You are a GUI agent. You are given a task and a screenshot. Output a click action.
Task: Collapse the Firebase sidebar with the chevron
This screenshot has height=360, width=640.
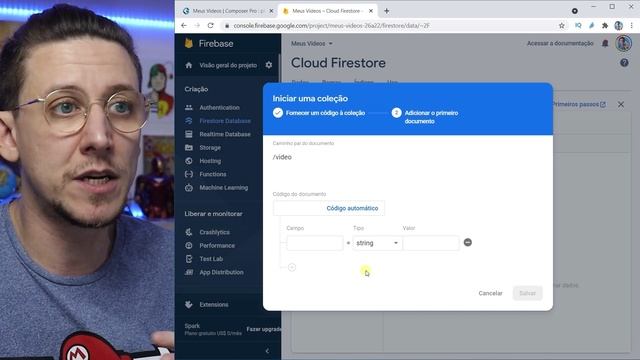pos(267,351)
